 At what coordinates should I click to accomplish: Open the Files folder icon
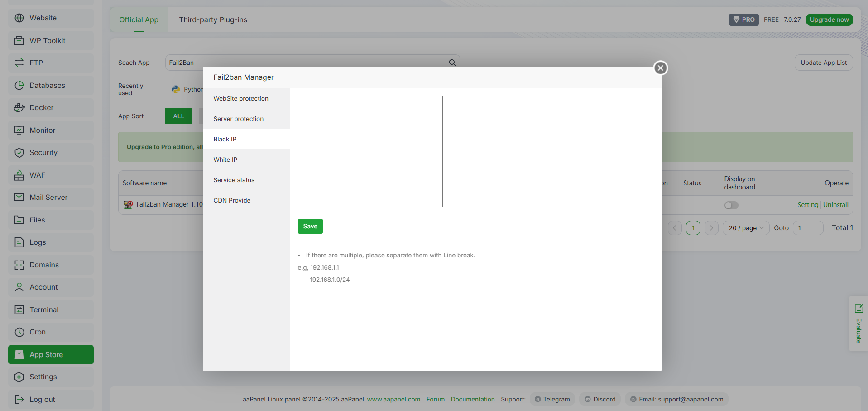point(19,220)
